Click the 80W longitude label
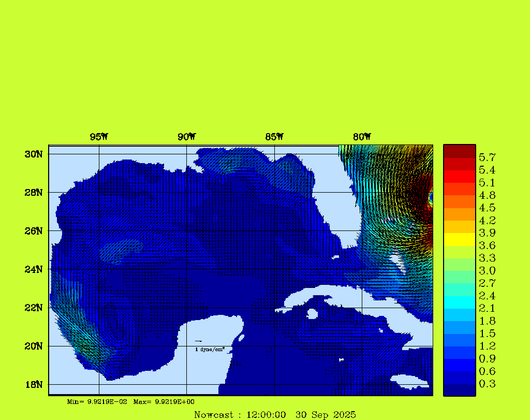The height and width of the screenshot is (420, 530). point(362,137)
